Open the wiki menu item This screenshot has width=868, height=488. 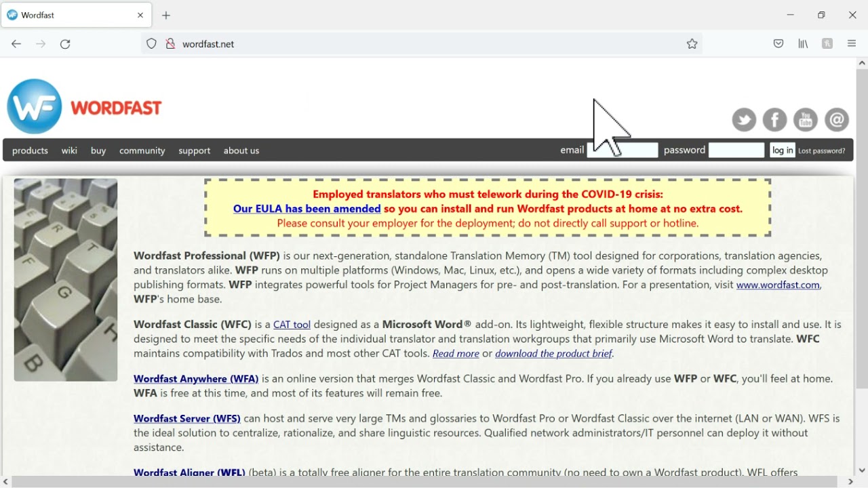(69, 150)
